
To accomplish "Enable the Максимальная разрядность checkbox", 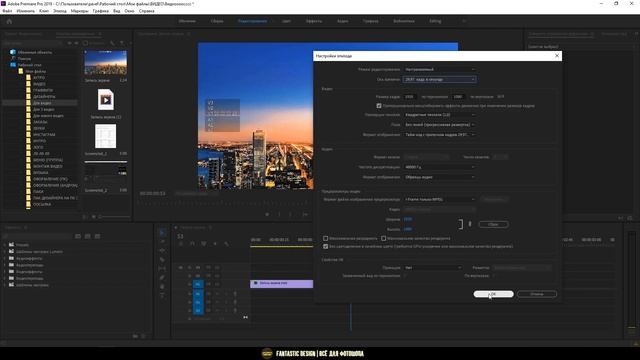I will [325, 238].
